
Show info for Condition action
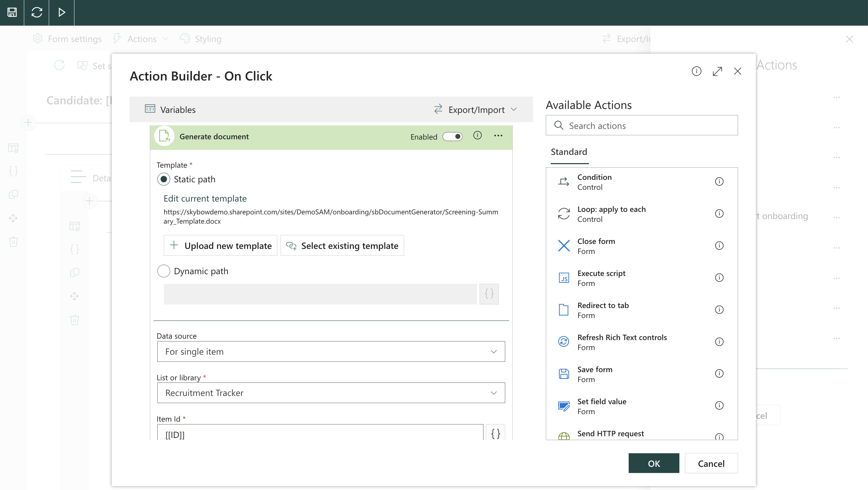tap(719, 182)
